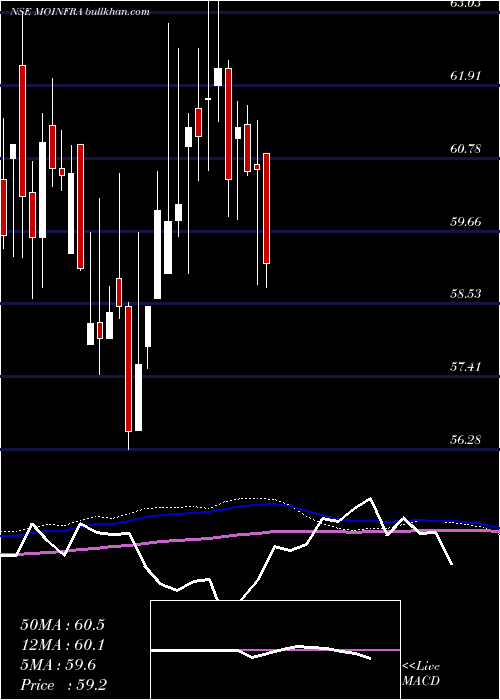Click the lowest long red candle near 56.28

coord(129,369)
